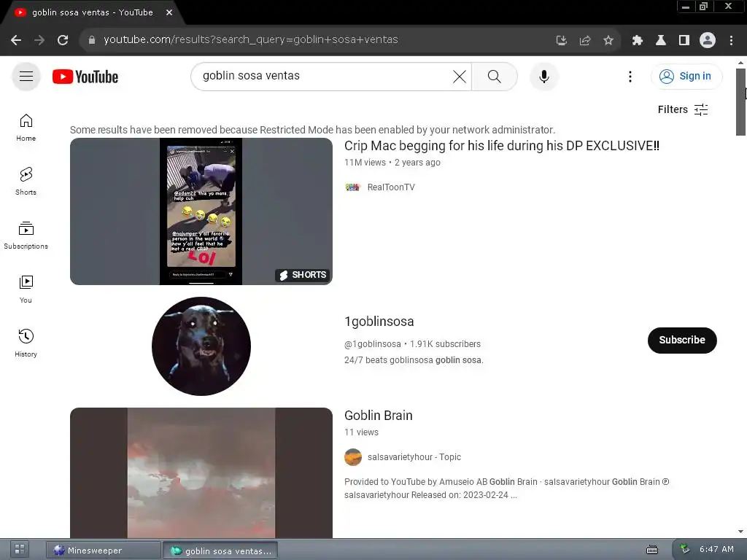Run search with magnifying glass button
The image size is (747, 560).
click(495, 76)
